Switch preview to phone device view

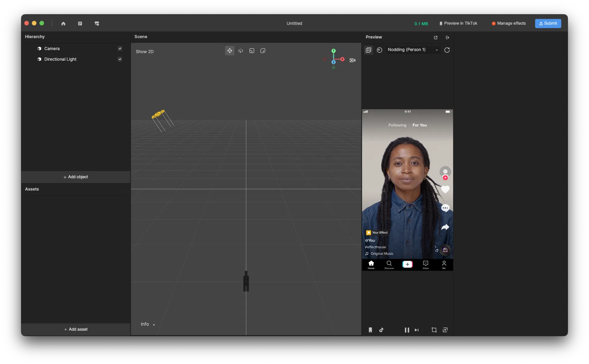tap(371, 330)
